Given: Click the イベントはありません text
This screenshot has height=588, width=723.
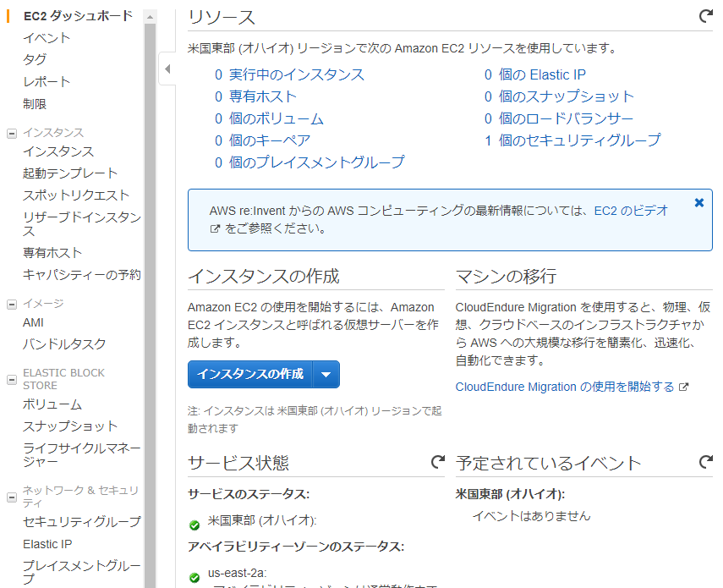Looking at the screenshot, I should point(532,516).
